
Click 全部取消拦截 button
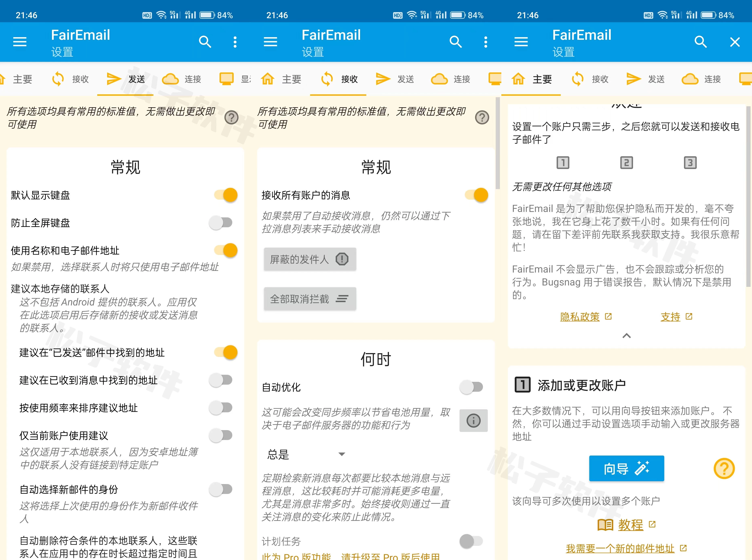[310, 299]
